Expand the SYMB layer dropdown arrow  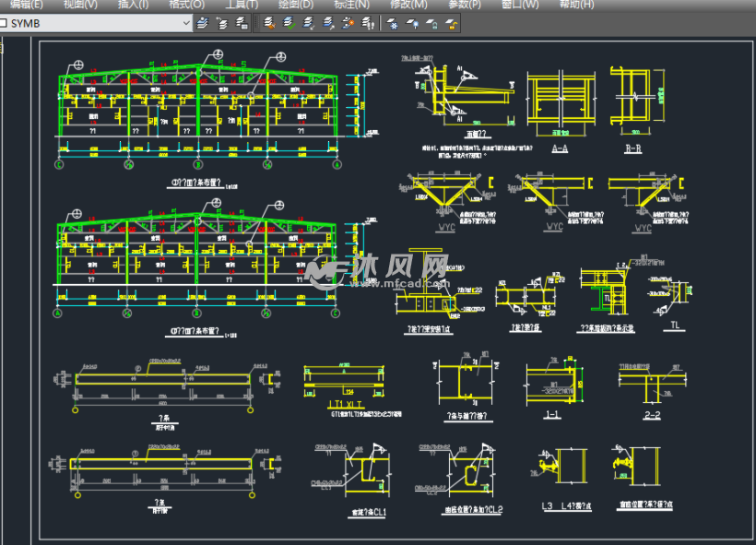187,23
